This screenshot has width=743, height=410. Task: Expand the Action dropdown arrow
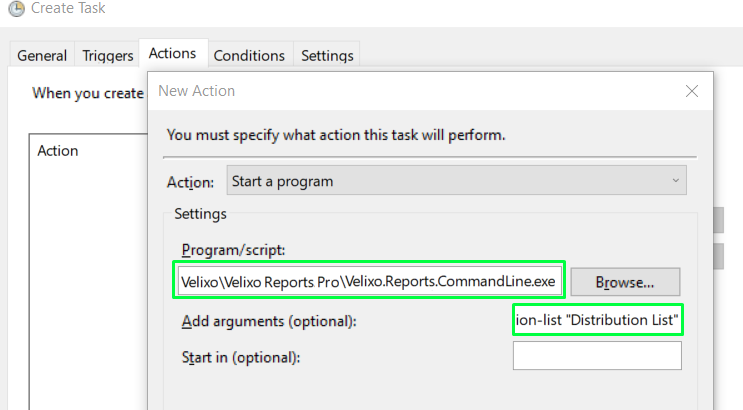click(675, 181)
